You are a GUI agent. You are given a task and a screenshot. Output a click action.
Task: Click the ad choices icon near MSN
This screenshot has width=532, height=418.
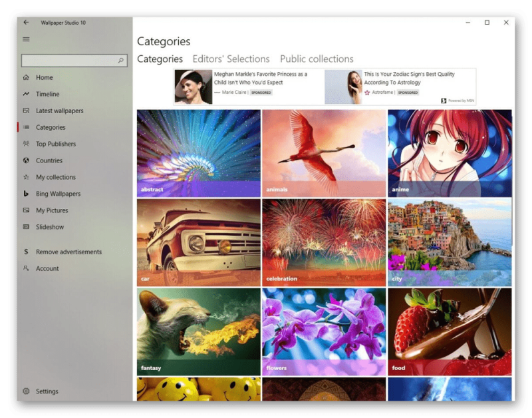(444, 101)
